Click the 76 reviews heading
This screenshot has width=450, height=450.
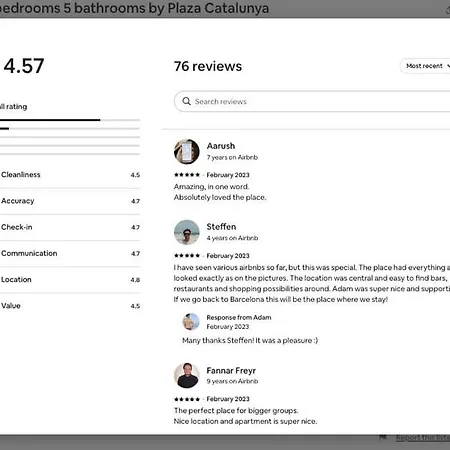[x=208, y=66]
